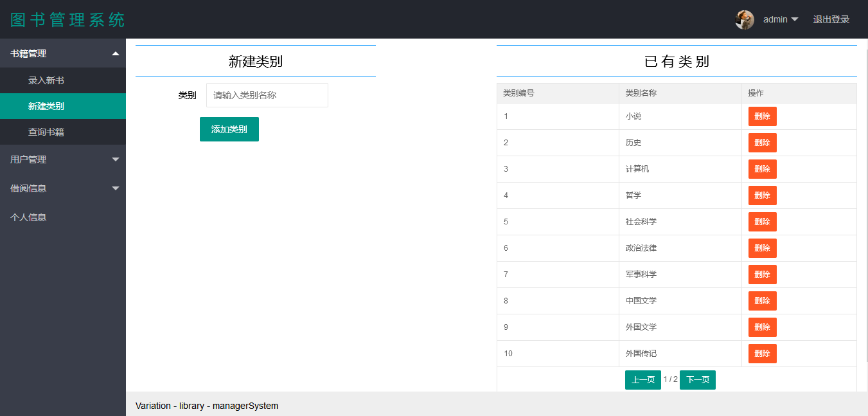Remove the 外国传记 category

click(762, 354)
